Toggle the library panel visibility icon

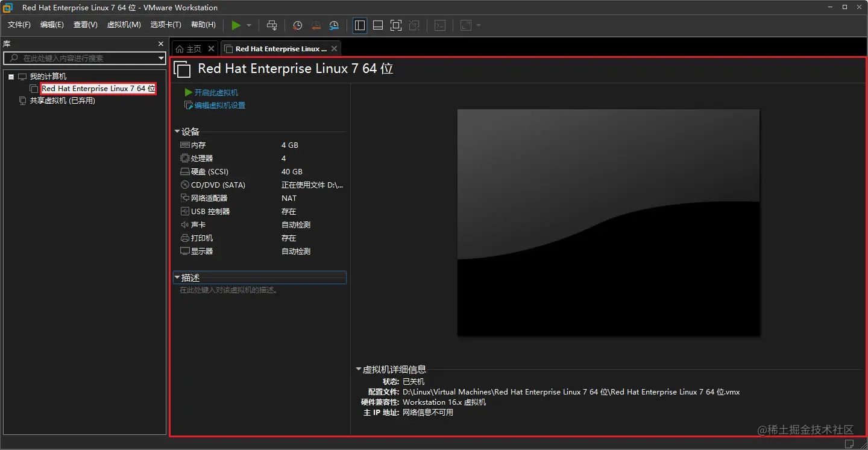coord(359,25)
